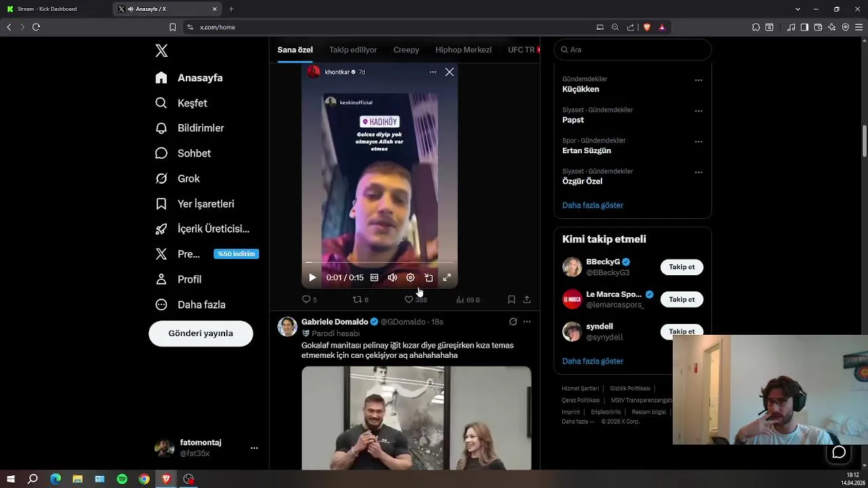Open Keşfet explore page
This screenshot has width=868, height=488.
tap(181, 103)
